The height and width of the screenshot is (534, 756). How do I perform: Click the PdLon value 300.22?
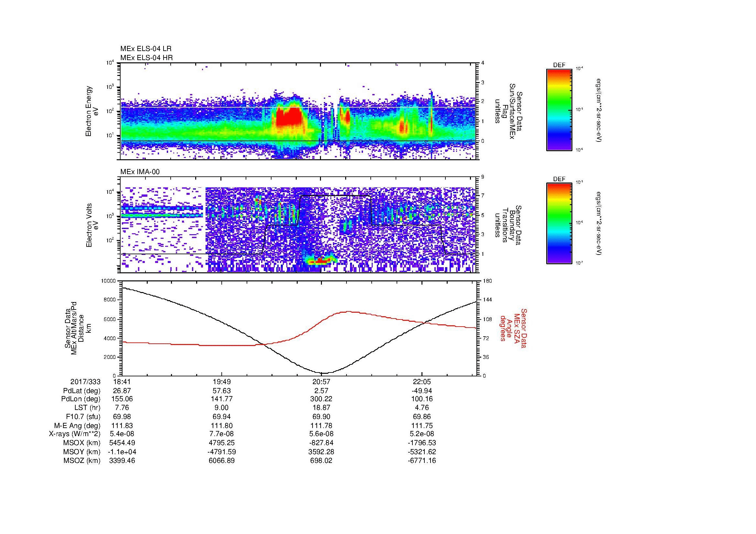click(x=321, y=399)
